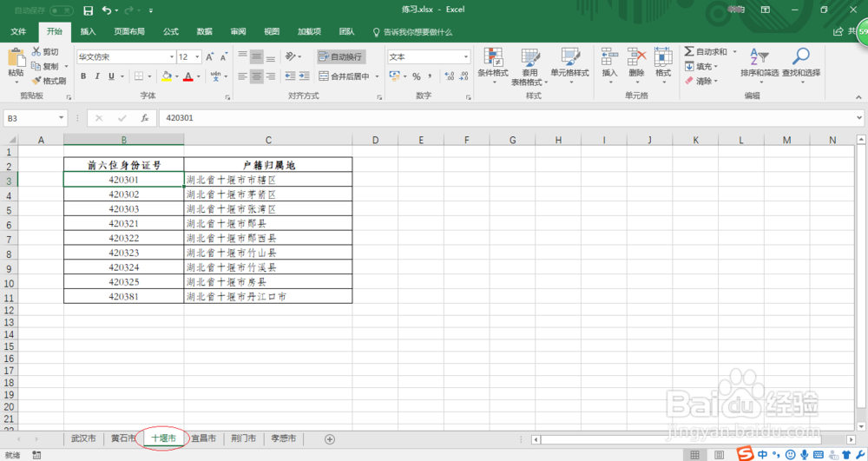Toggle align right

270,76
